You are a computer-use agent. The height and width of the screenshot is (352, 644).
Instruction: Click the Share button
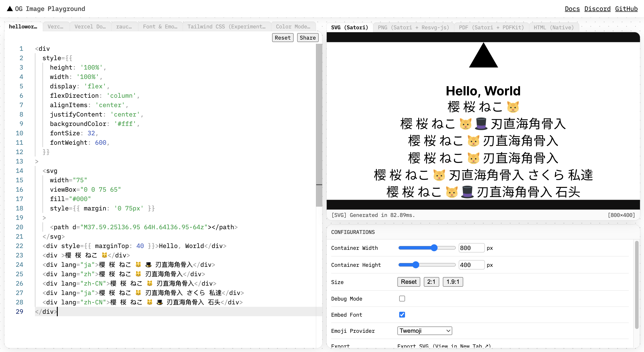click(307, 38)
